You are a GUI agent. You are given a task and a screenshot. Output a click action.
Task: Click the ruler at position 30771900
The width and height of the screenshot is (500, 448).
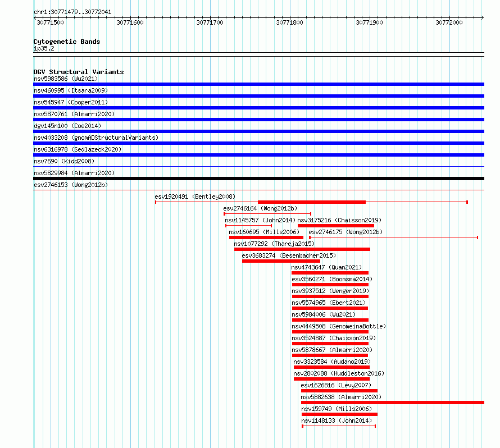click(369, 22)
